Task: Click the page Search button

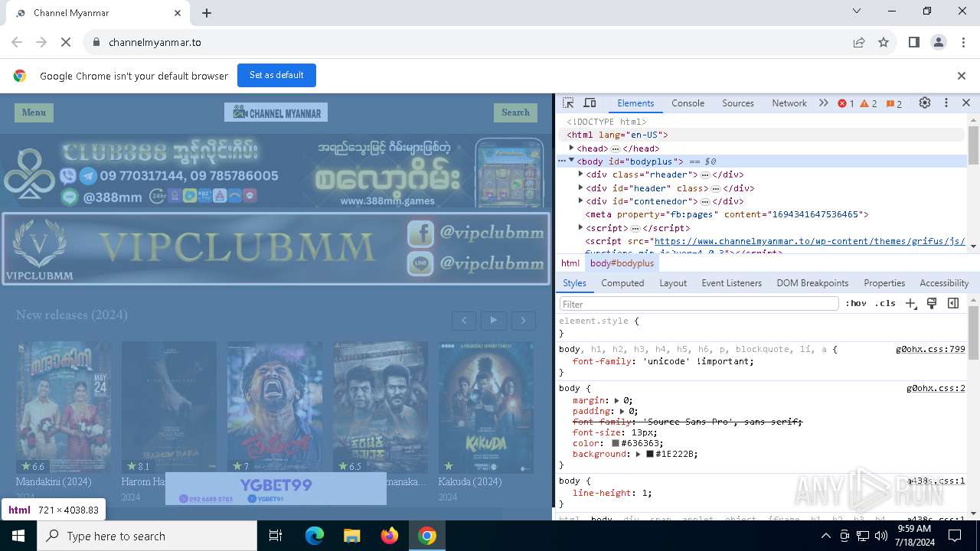Action: (x=515, y=112)
